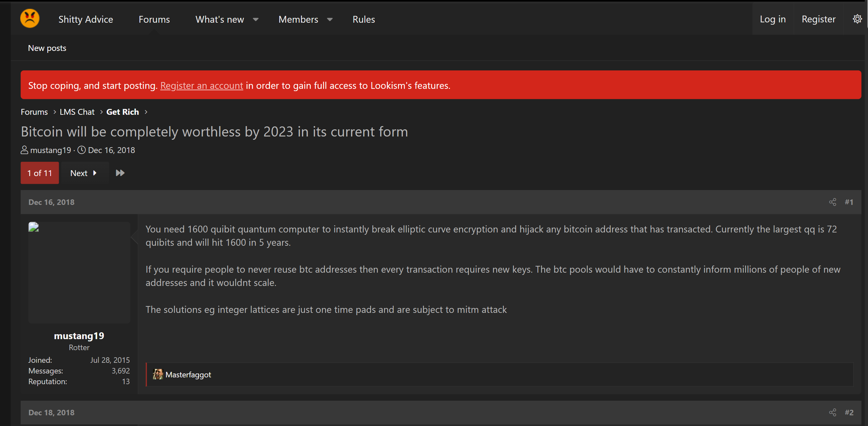Click the Joined date Jul 28, 2015
The height and width of the screenshot is (426, 868).
pos(110,360)
